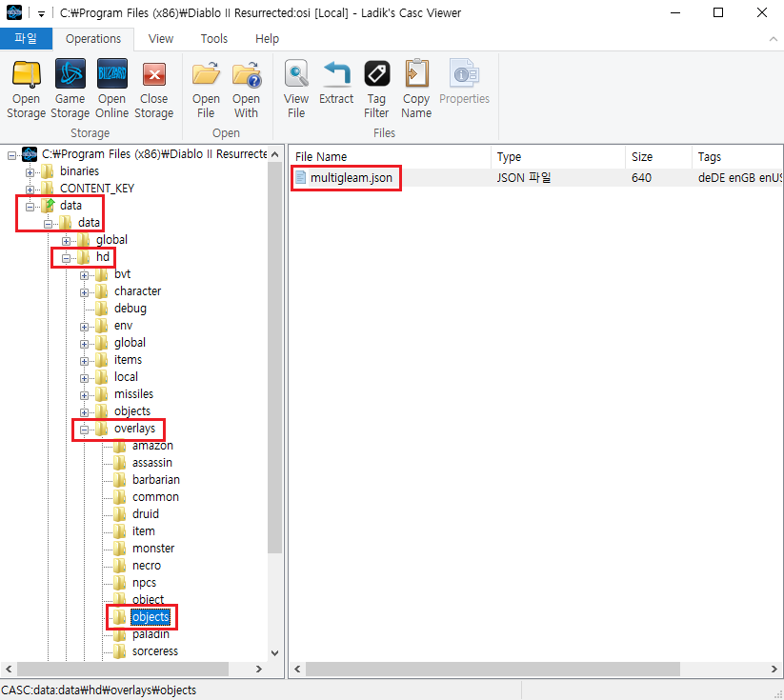
Task: Click the tree scroll down arrow
Action: (x=275, y=652)
